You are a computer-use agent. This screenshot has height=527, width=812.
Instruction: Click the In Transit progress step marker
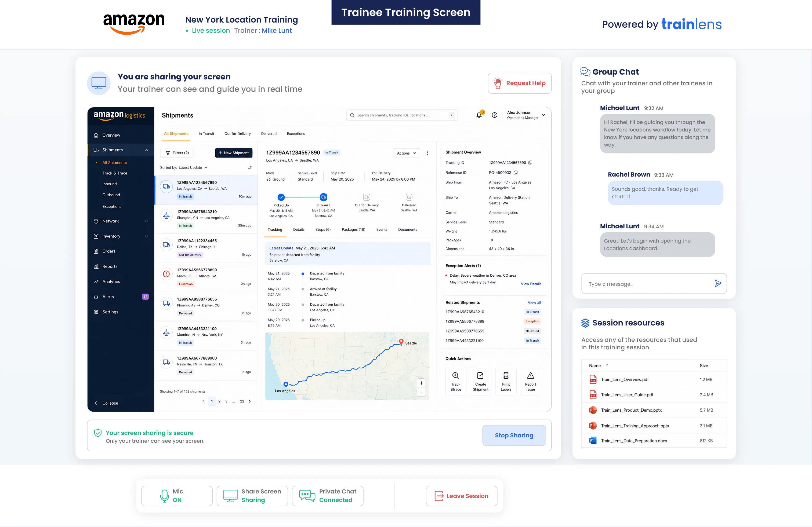[x=323, y=197]
